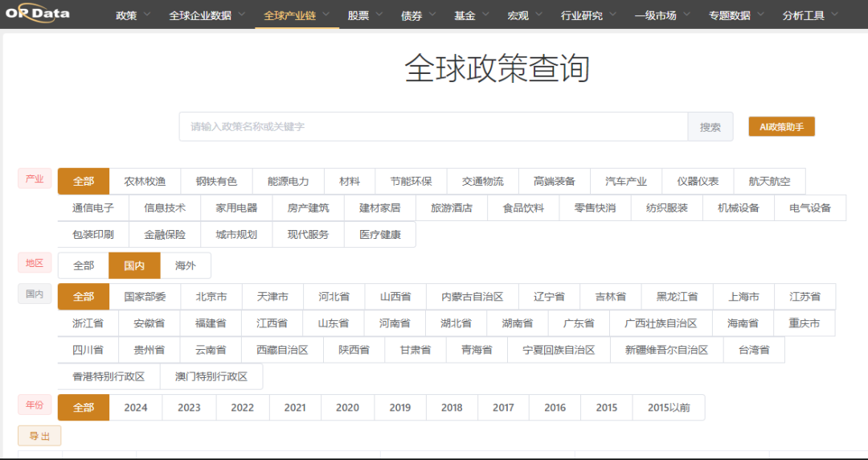Click the OP Data logo
The width and height of the screenshot is (868, 460).
coord(37,12)
